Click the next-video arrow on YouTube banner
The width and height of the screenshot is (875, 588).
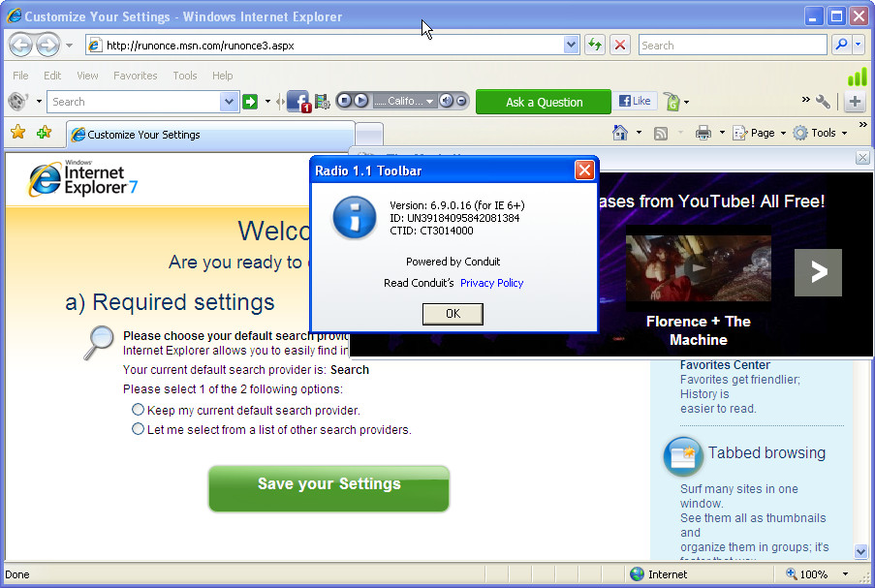tap(818, 272)
